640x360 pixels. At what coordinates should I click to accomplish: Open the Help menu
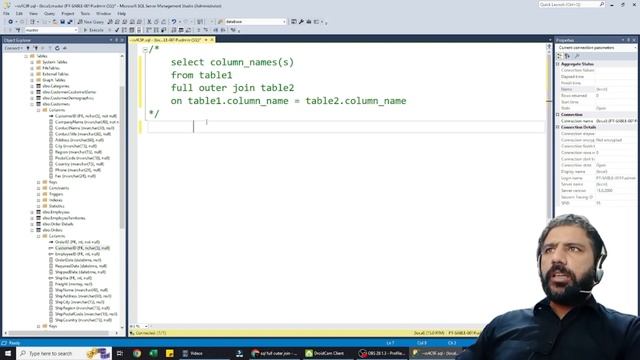[x=122, y=13]
